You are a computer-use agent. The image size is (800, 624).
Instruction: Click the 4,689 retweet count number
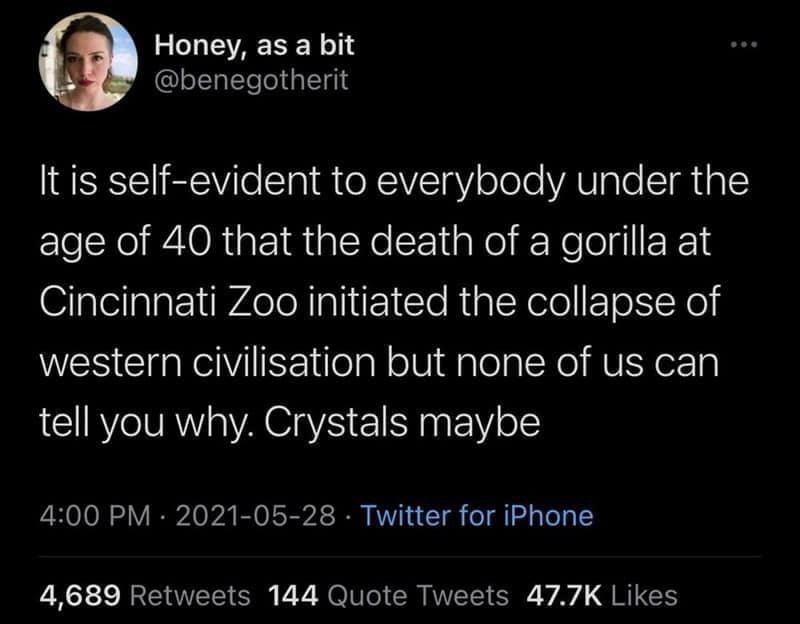(81, 596)
